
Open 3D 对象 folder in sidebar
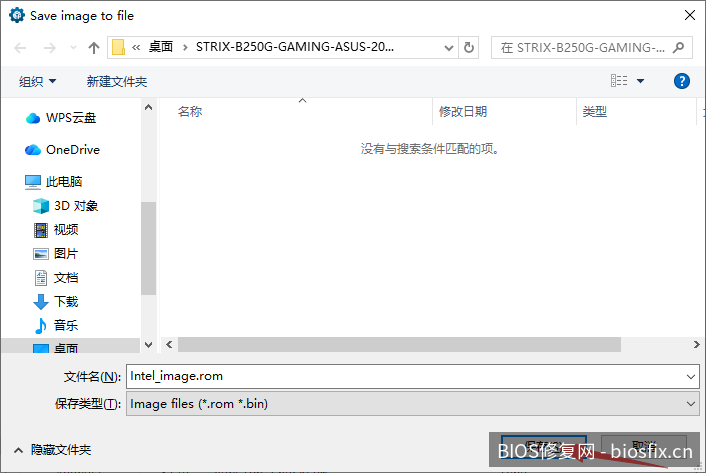(76, 206)
